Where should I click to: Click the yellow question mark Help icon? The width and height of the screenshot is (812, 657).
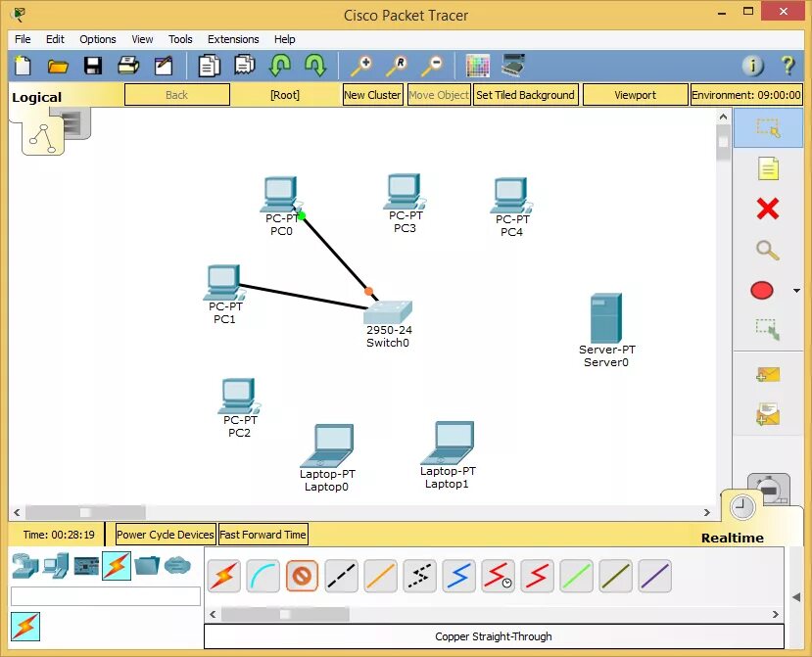click(788, 66)
